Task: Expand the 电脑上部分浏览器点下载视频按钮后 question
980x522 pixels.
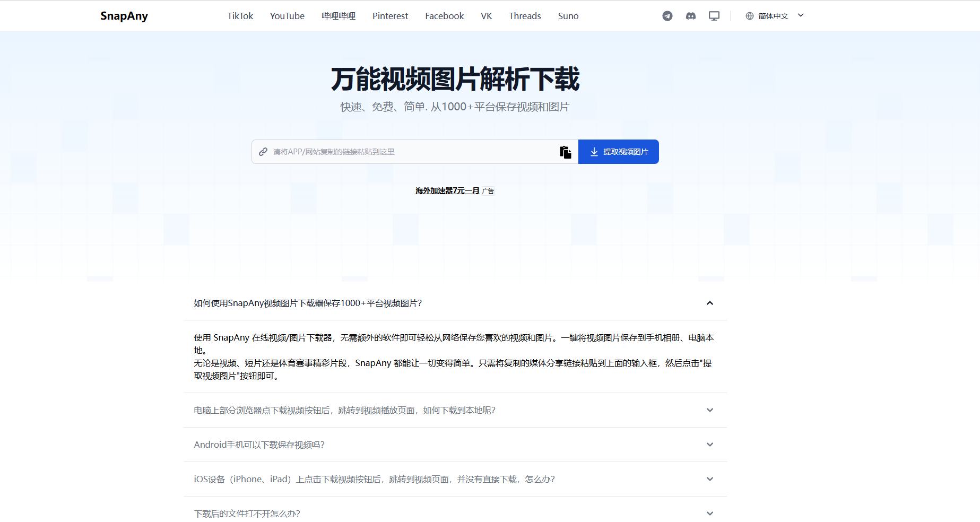Action: pos(455,410)
